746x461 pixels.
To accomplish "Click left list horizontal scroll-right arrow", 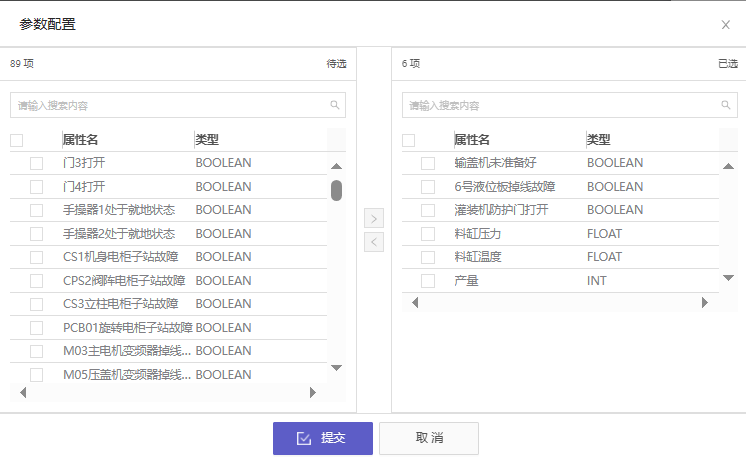I will click(313, 392).
